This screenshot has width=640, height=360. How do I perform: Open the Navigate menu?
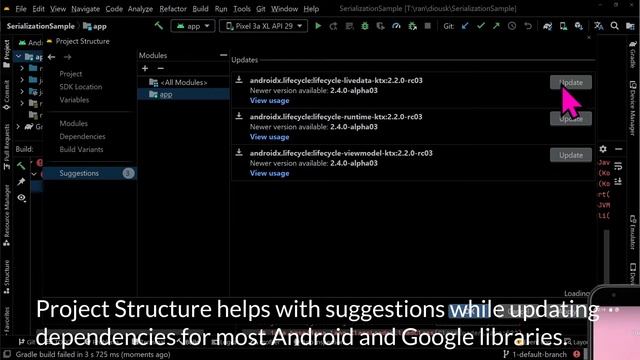pyautogui.click(x=85, y=9)
